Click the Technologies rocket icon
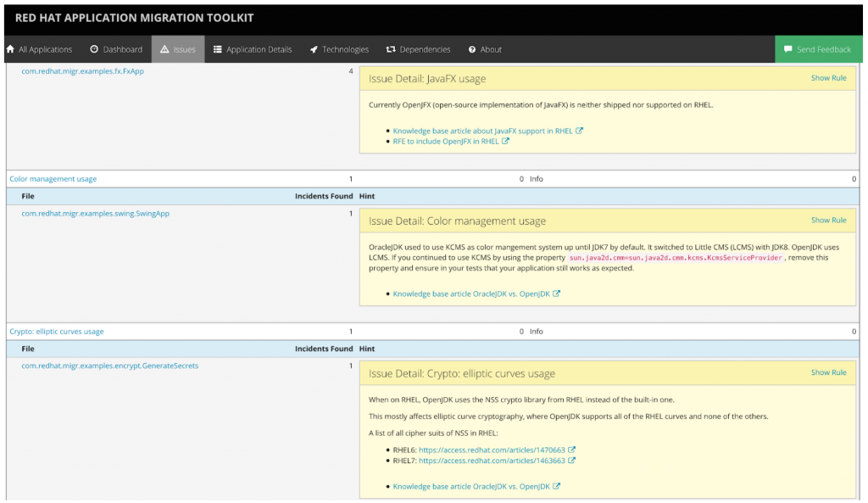 pos(314,49)
